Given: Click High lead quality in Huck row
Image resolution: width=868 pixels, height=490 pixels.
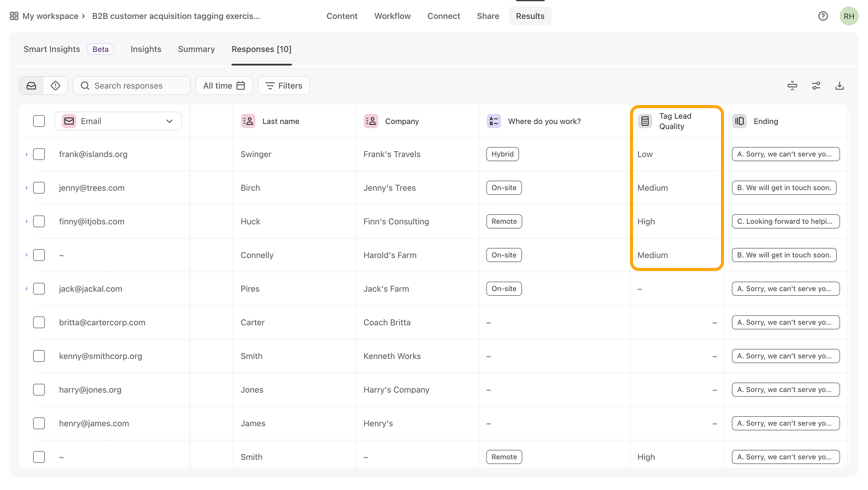Looking at the screenshot, I should (647, 221).
